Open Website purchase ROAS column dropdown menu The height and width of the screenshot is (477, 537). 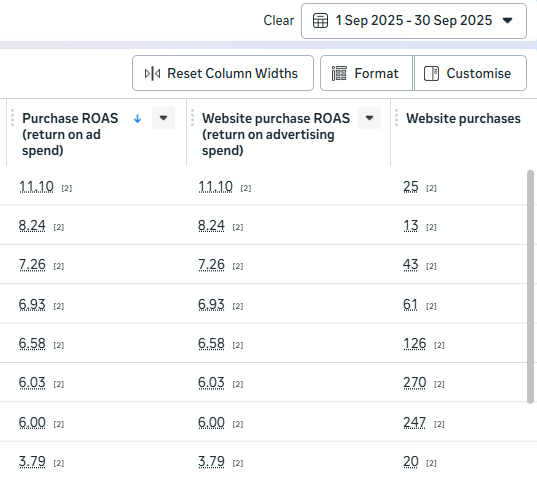369,118
